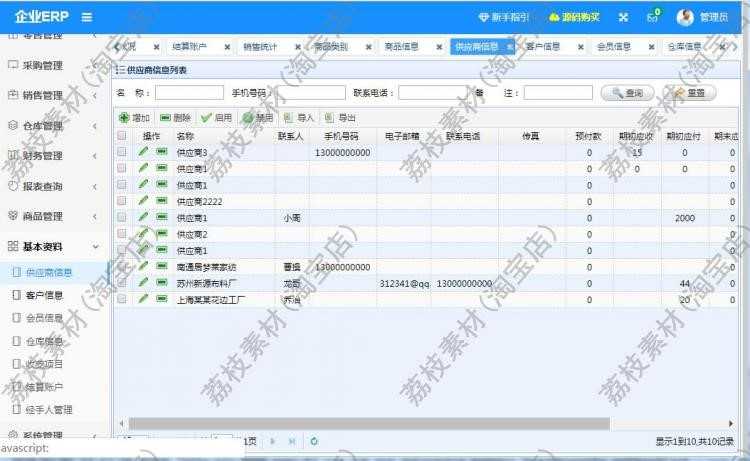Click the 查询 search button
Viewport: 750px width, 461px height.
click(627, 93)
